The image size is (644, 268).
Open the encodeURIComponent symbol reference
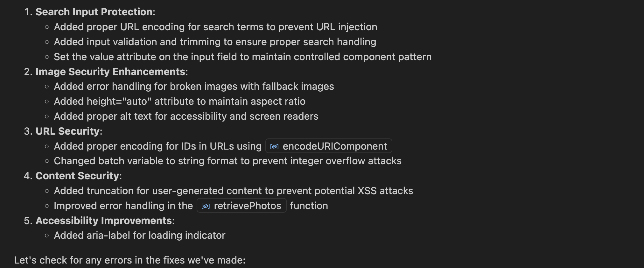(x=329, y=146)
